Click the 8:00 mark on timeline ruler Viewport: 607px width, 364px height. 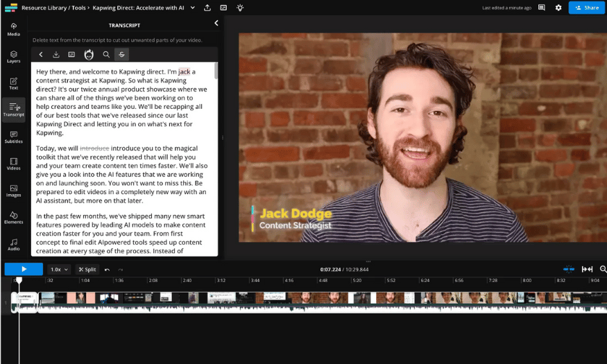click(527, 280)
